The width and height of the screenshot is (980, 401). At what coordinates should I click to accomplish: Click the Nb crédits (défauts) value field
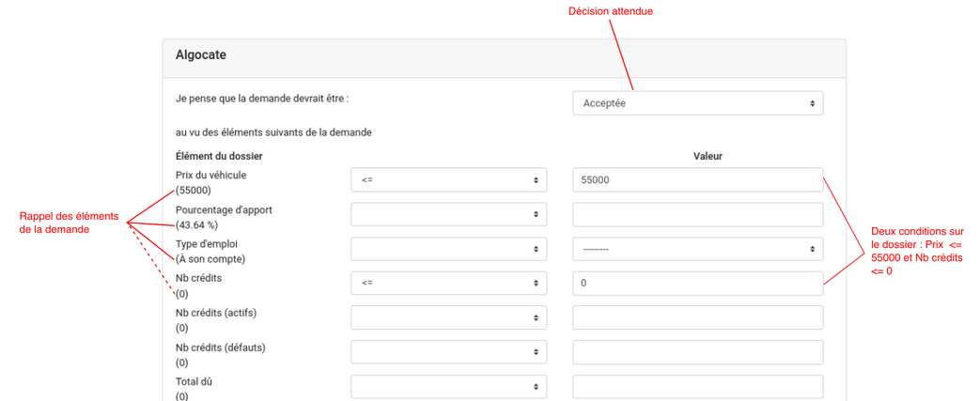[697, 352]
